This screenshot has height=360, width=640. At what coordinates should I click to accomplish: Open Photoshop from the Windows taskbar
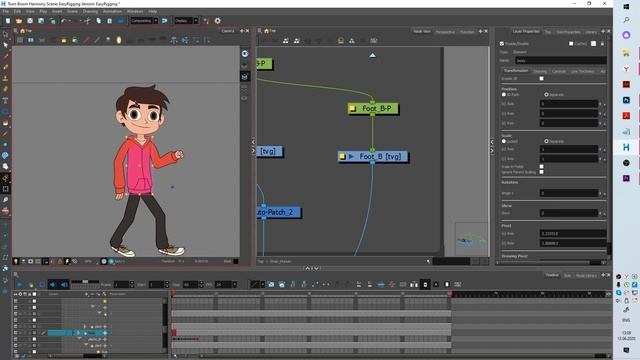pos(626,100)
